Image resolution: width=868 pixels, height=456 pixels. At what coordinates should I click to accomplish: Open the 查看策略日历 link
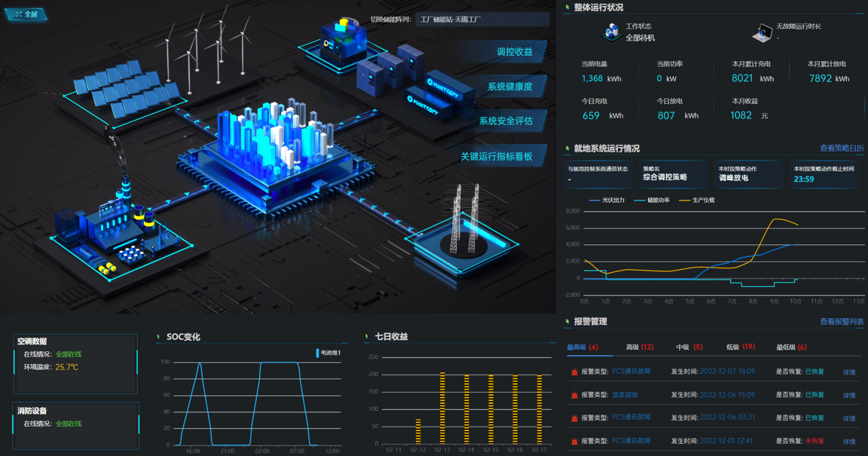click(x=841, y=148)
